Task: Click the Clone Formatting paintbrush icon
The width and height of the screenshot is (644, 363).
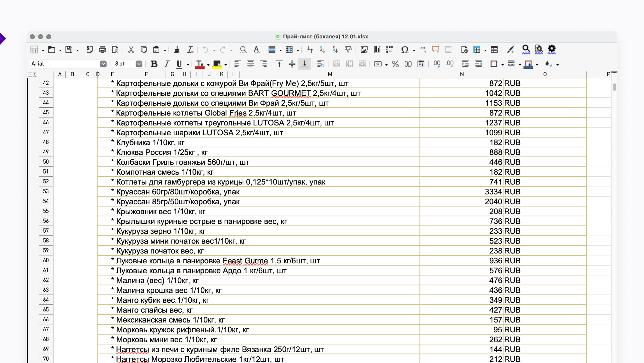Action: tap(177, 49)
